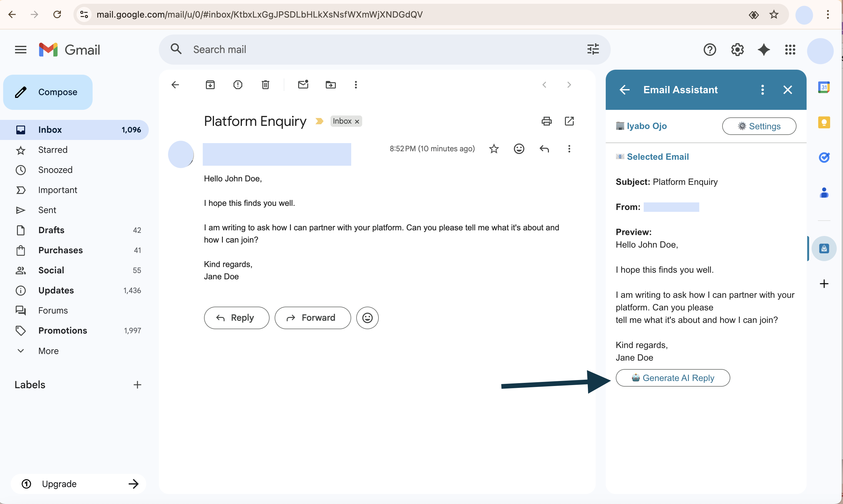Open Gemini with the sparkle icon

pos(764,50)
